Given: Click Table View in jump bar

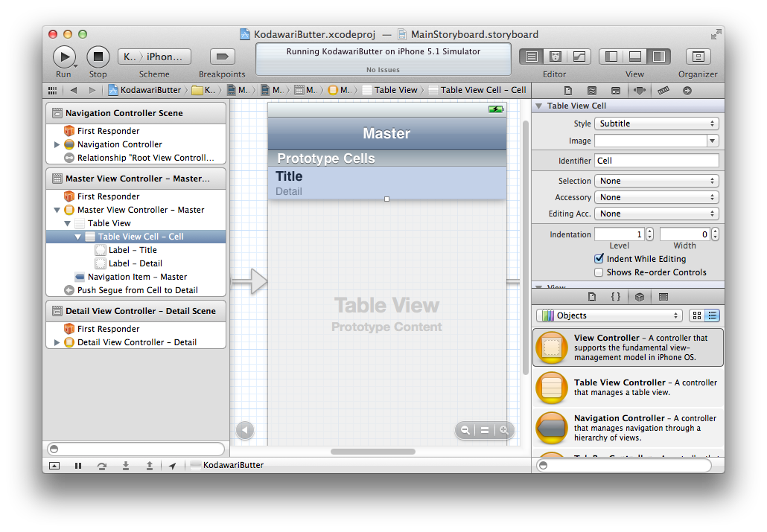Looking at the screenshot, I should (x=390, y=90).
